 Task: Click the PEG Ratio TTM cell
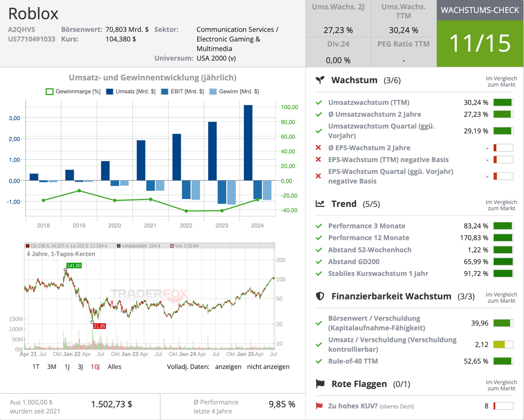click(403, 52)
